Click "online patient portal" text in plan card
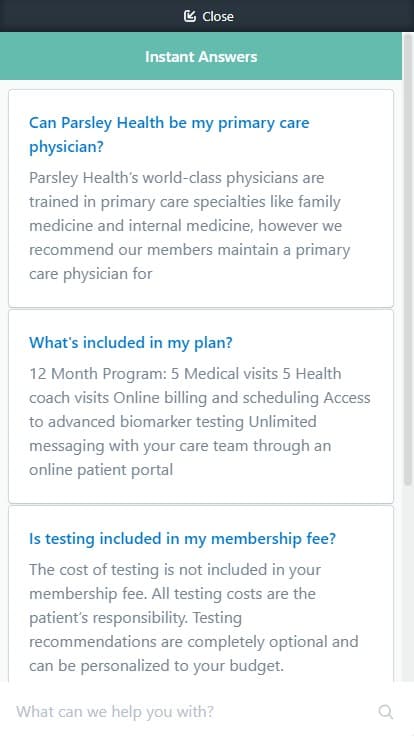 [101, 470]
